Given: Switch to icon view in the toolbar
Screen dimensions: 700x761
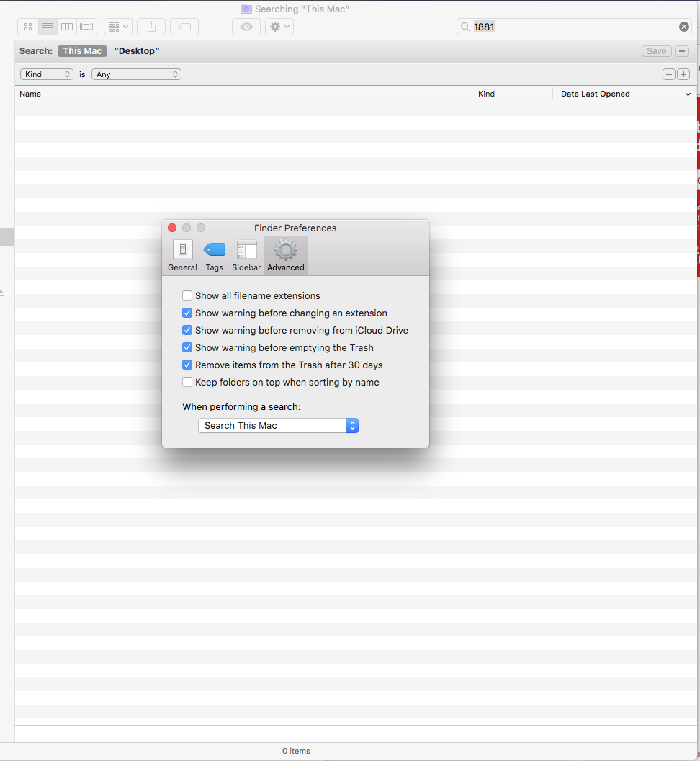Looking at the screenshot, I should coord(27,27).
